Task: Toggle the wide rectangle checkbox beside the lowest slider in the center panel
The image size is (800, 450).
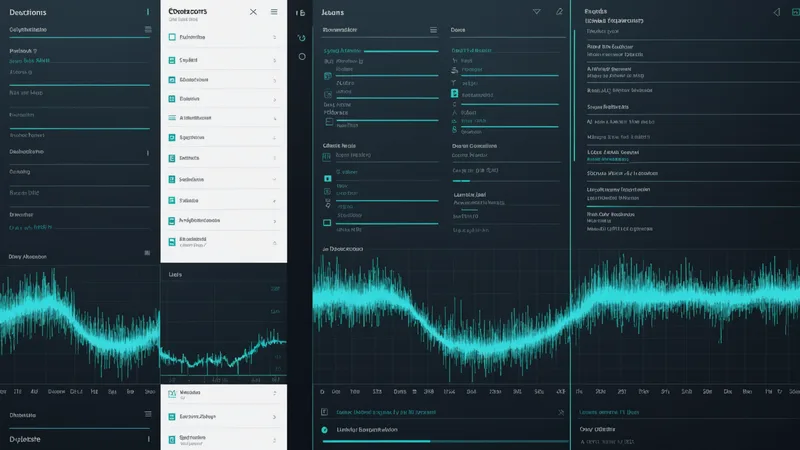Action: (x=327, y=223)
